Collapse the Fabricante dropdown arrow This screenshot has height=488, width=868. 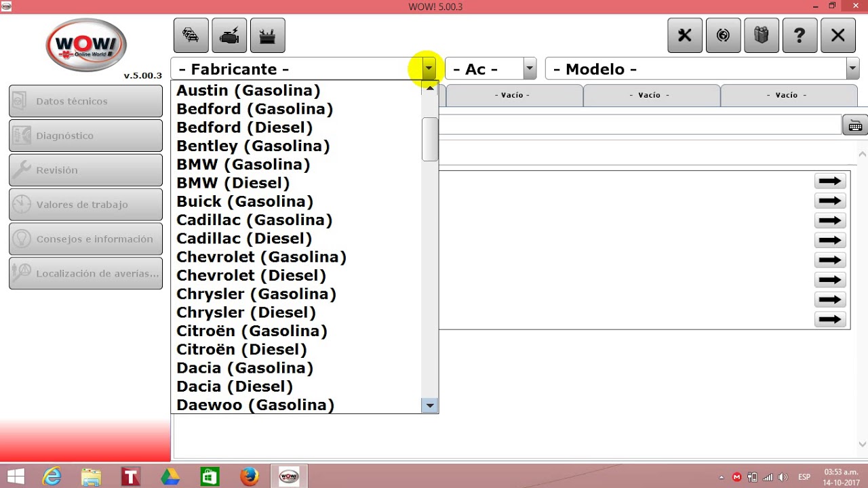click(x=429, y=68)
